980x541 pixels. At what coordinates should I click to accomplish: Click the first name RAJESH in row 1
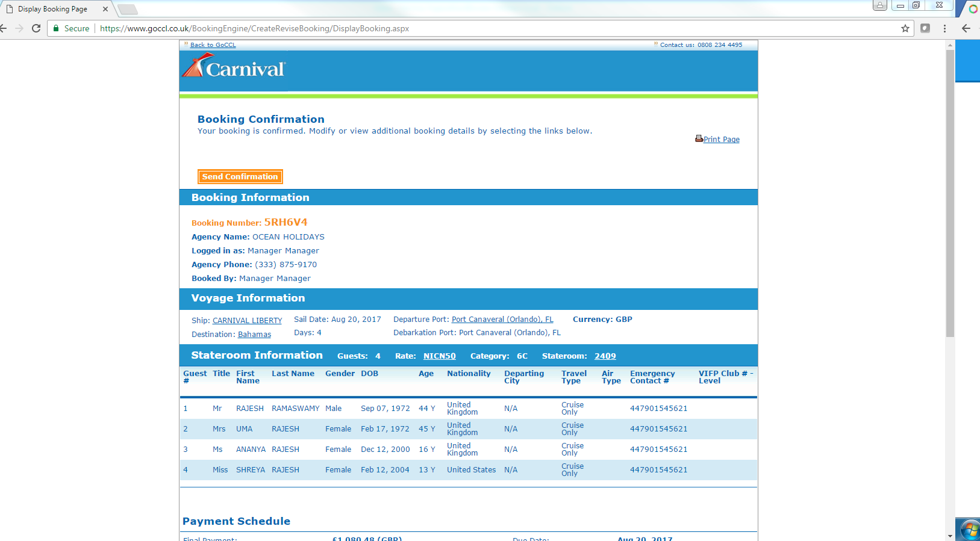tap(250, 409)
